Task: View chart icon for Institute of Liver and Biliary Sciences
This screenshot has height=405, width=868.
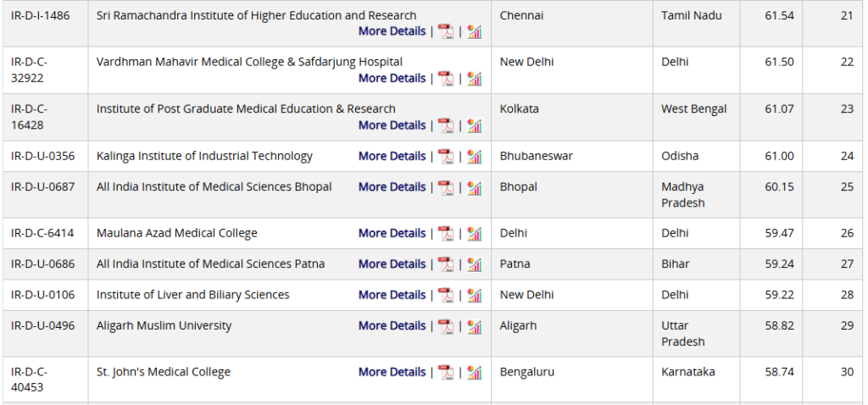Action: coord(474,295)
